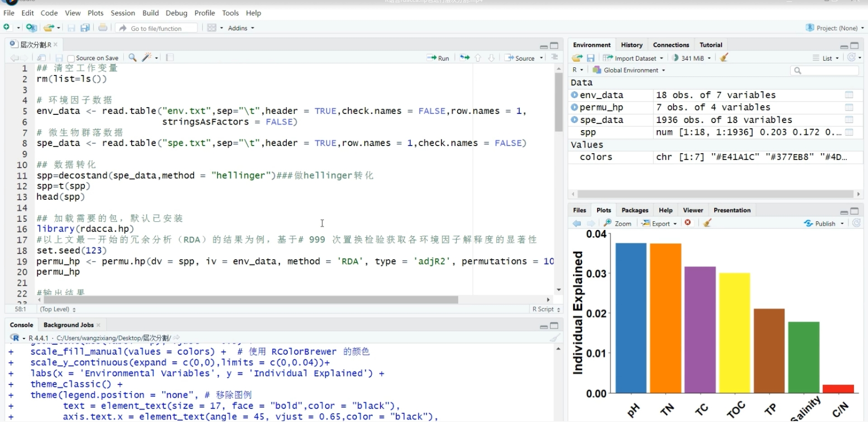Switch to the Packages tab

pyautogui.click(x=635, y=210)
